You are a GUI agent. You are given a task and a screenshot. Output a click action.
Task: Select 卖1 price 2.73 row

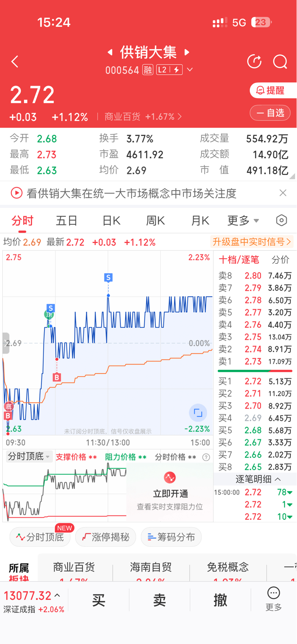pos(255,362)
